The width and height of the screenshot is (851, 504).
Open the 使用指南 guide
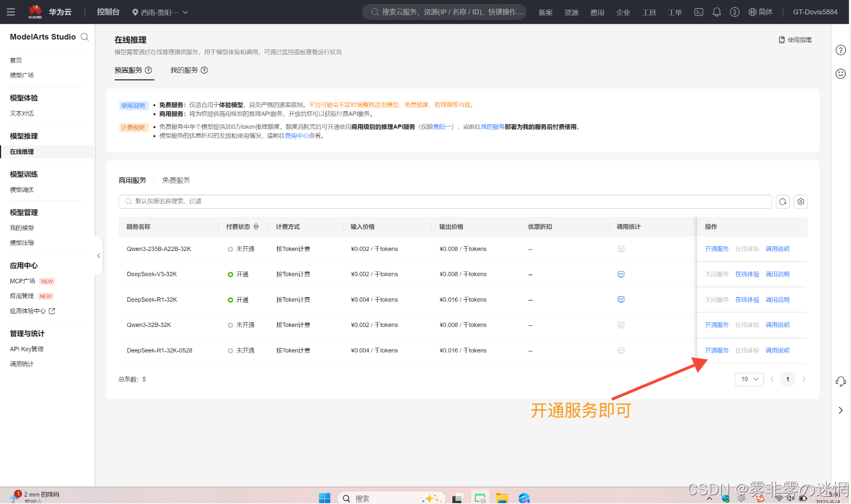(795, 40)
